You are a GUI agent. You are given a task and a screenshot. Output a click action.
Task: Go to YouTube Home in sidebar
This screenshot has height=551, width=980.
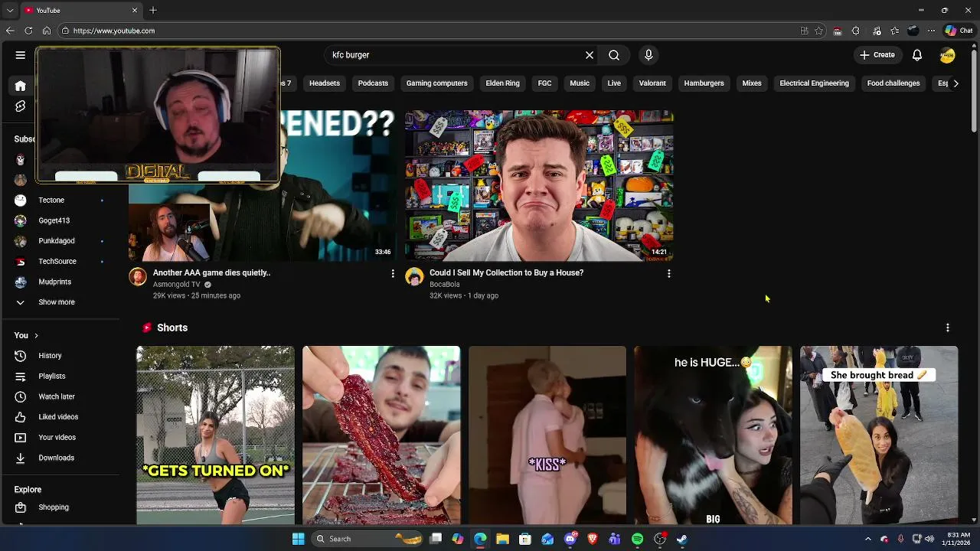pos(21,86)
